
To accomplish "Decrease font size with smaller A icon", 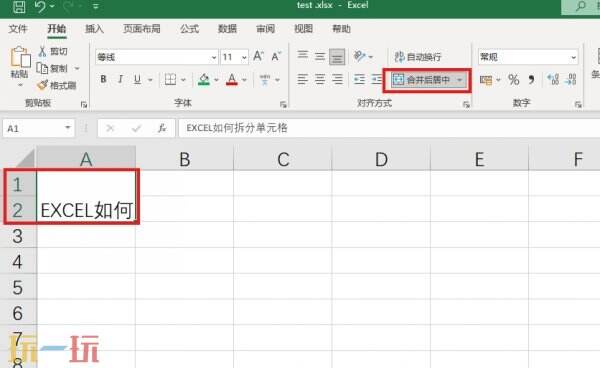I will click(276, 57).
